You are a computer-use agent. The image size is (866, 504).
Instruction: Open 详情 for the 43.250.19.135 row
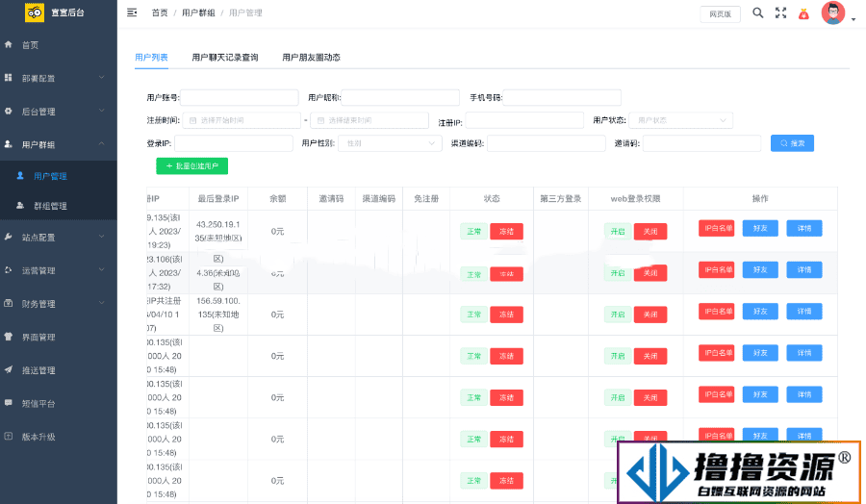tap(804, 228)
